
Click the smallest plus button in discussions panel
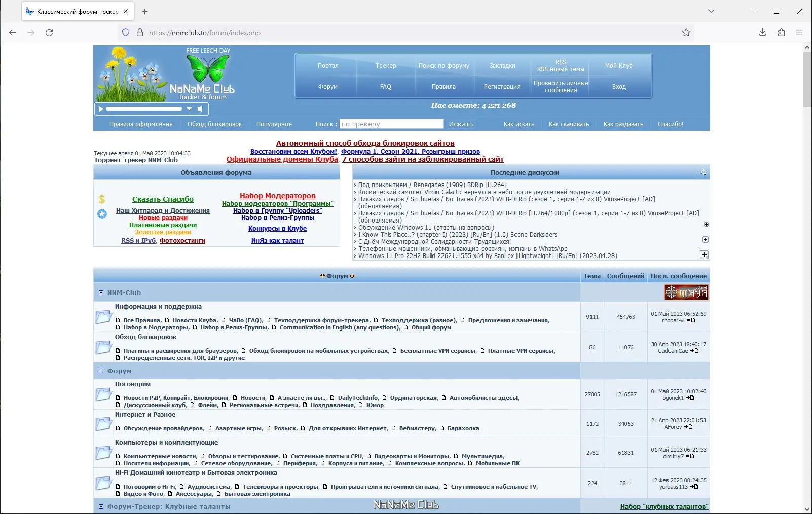706,224
